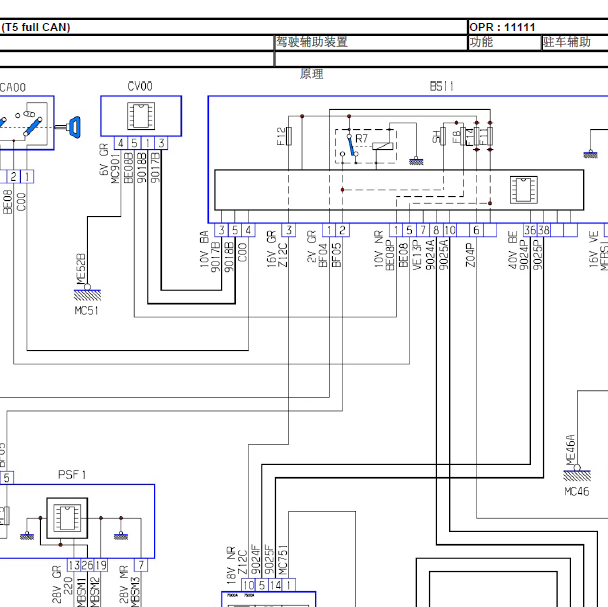Click the MC46 ground symbol
Screen dimensions: 608x607
click(577, 474)
